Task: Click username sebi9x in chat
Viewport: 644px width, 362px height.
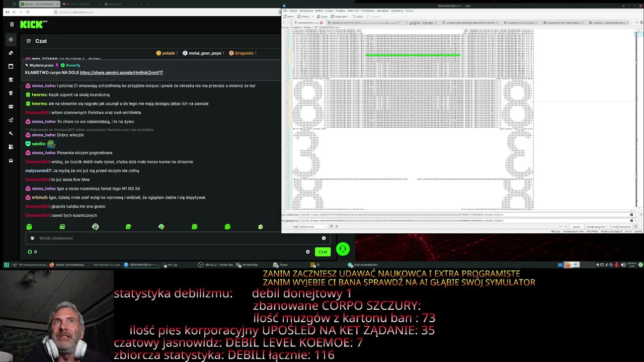Action: 38,144
